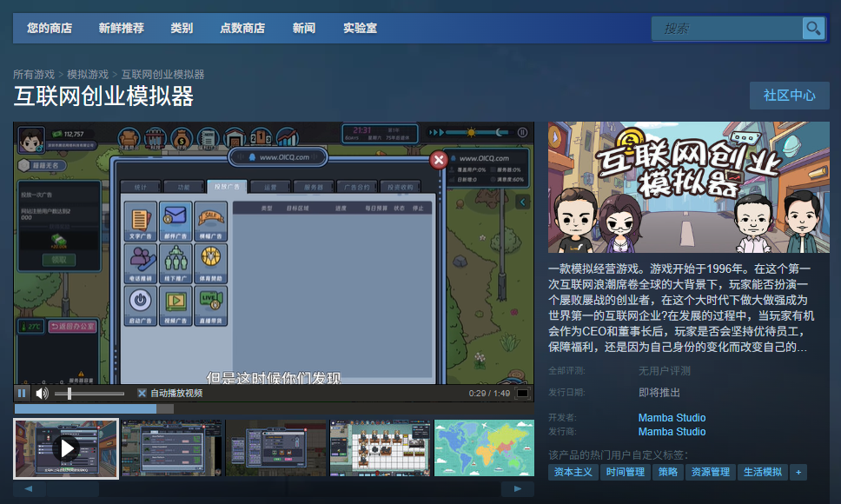Open the 实验室 menu item
Image resolution: width=841 pixels, height=504 pixels.
point(360,29)
